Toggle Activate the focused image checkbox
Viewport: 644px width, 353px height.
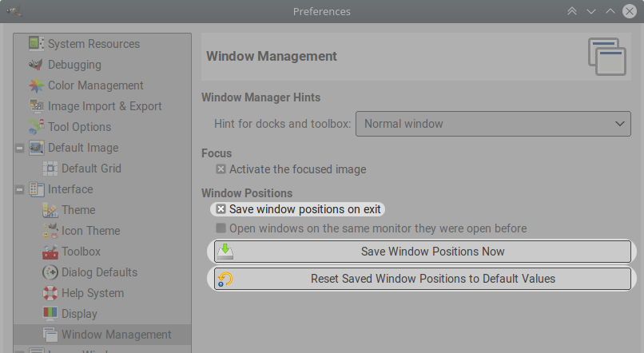221,169
